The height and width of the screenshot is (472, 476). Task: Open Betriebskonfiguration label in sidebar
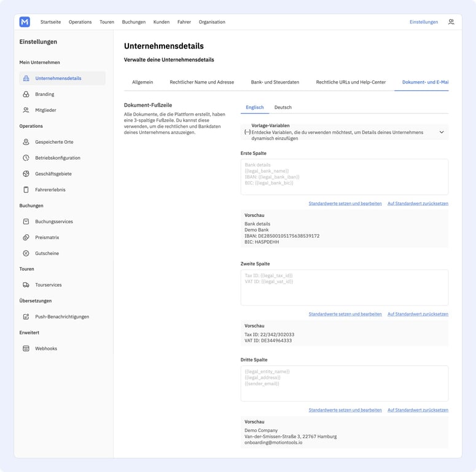click(x=58, y=157)
